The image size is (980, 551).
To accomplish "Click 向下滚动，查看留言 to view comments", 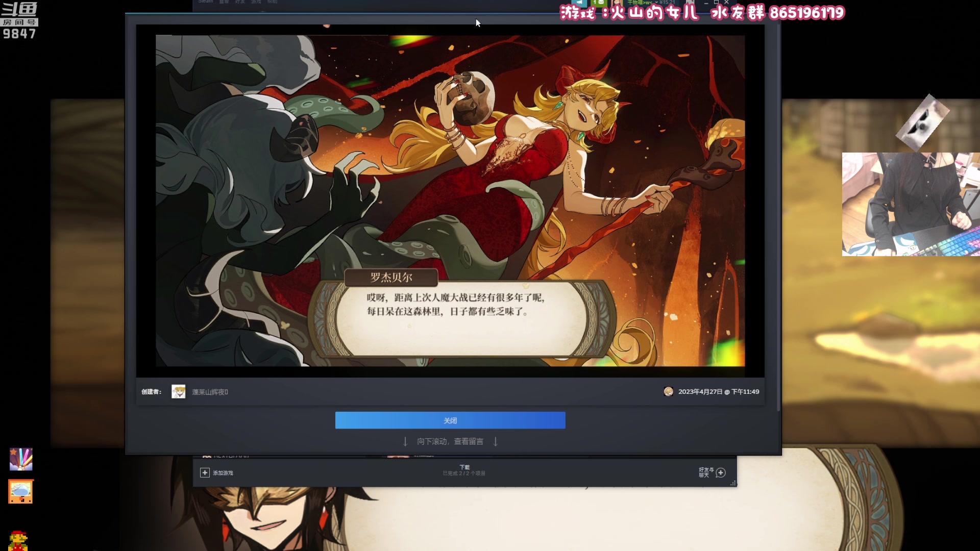I will pos(450,441).
